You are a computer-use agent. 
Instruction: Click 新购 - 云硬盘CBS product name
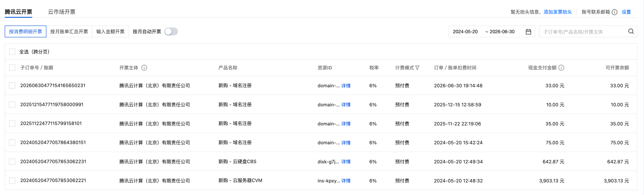pos(237,162)
